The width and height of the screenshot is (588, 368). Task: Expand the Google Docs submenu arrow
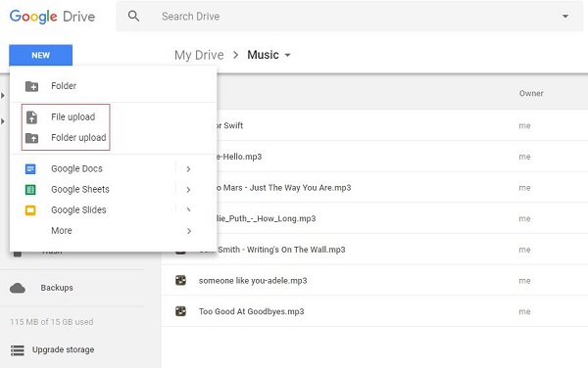coord(188,169)
